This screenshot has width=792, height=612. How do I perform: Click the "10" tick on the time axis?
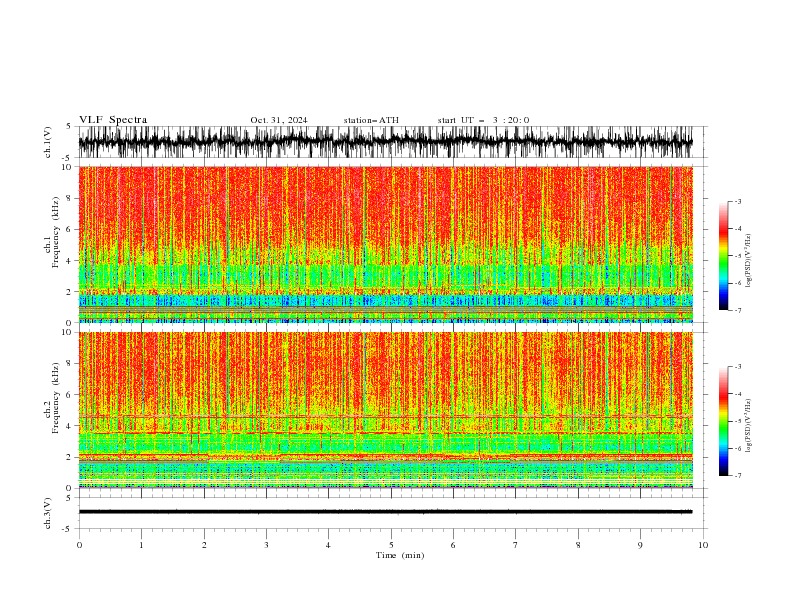click(x=703, y=545)
